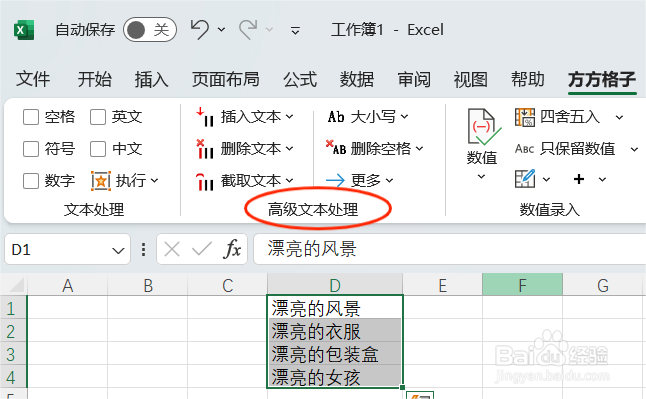Switch to the 开始 ribbon tab
This screenshot has height=399, width=646.
[95, 79]
